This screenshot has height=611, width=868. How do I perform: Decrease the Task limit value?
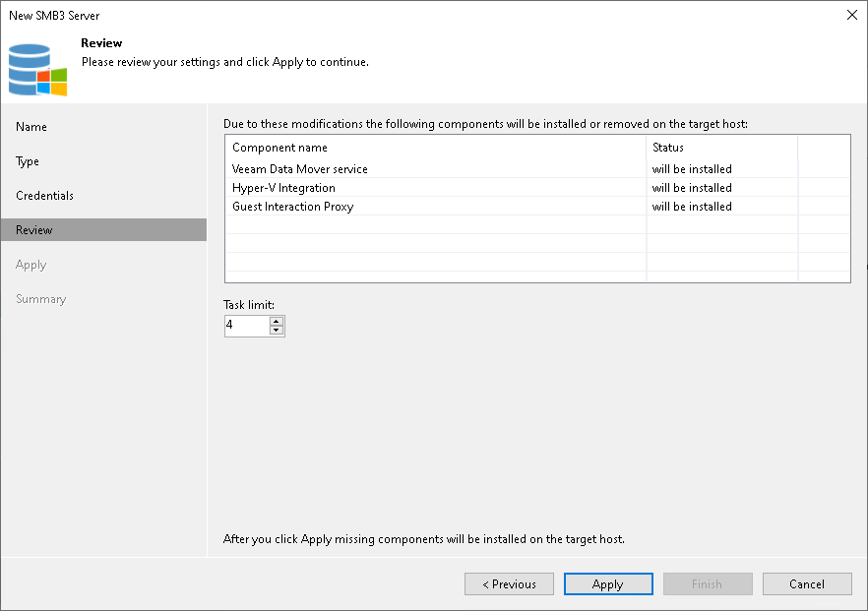(x=277, y=331)
